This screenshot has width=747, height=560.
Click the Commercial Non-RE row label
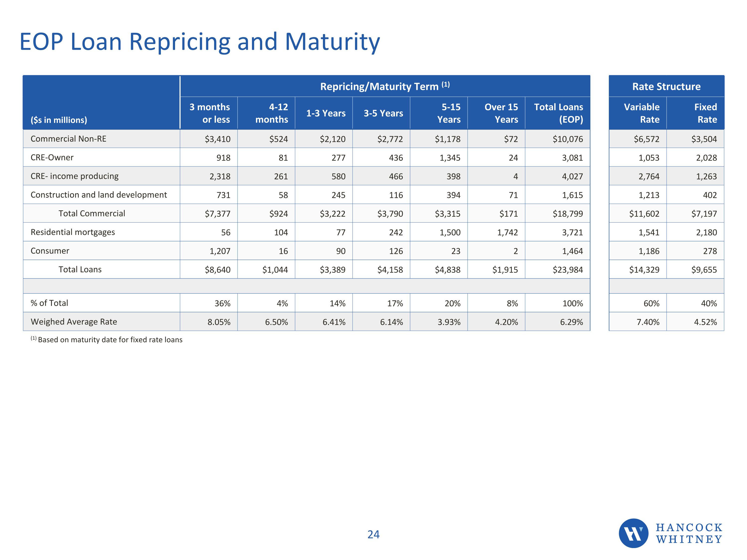pos(68,139)
